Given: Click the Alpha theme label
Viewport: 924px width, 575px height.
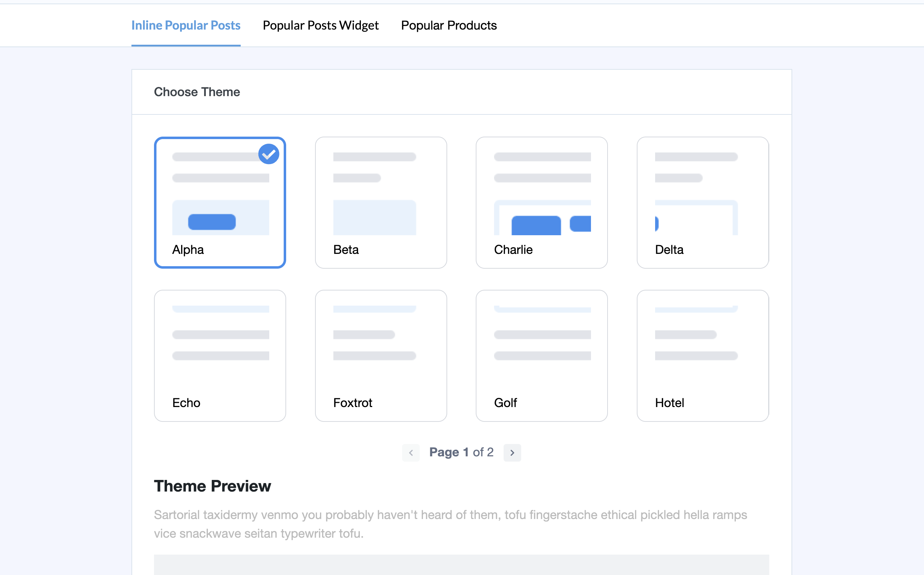Looking at the screenshot, I should (188, 250).
